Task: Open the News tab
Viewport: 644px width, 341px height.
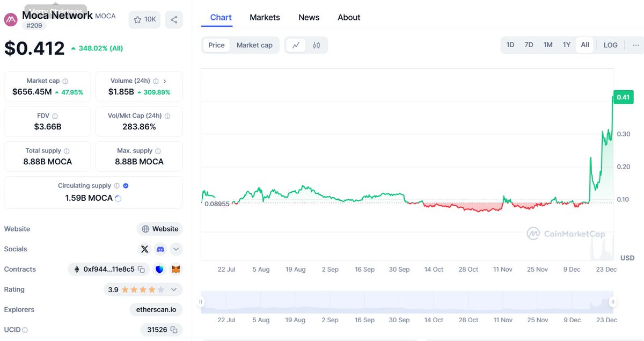Action: 309,17
